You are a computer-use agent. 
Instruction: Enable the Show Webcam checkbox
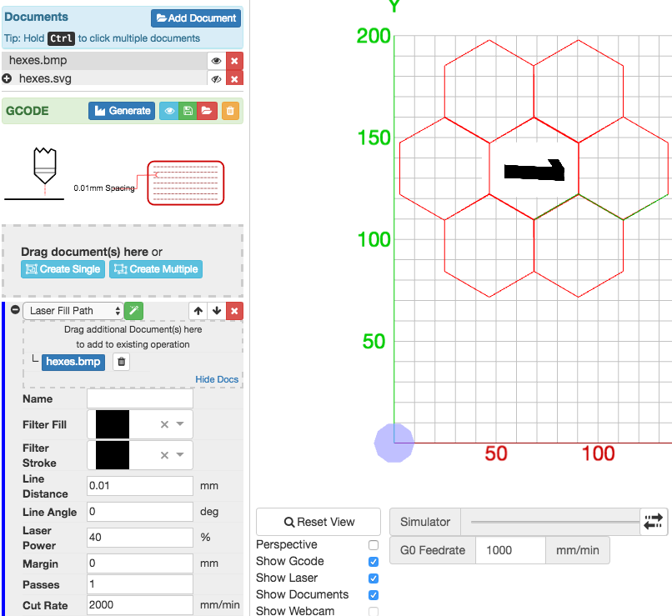[x=374, y=611]
